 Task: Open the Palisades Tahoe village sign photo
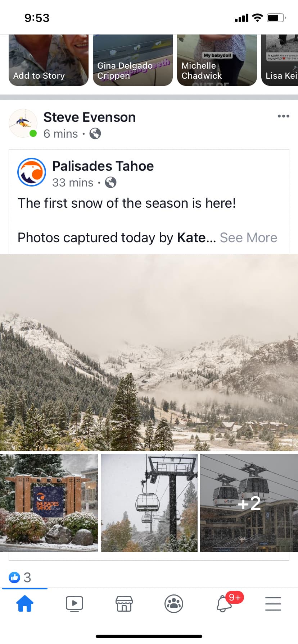tap(49, 503)
